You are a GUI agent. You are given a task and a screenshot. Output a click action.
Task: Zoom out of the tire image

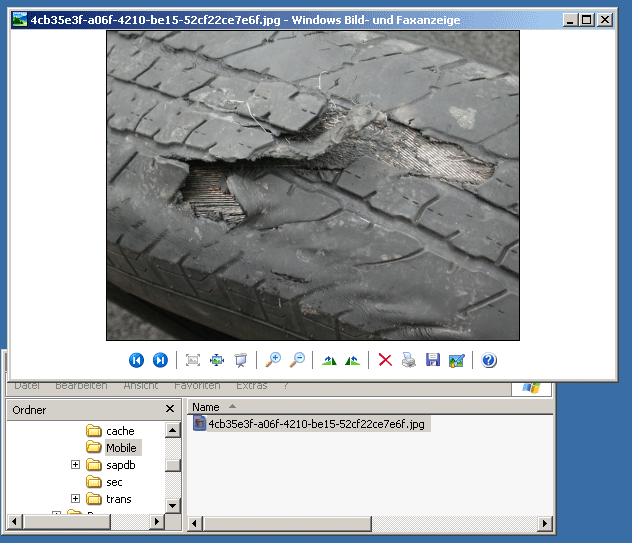[297, 360]
